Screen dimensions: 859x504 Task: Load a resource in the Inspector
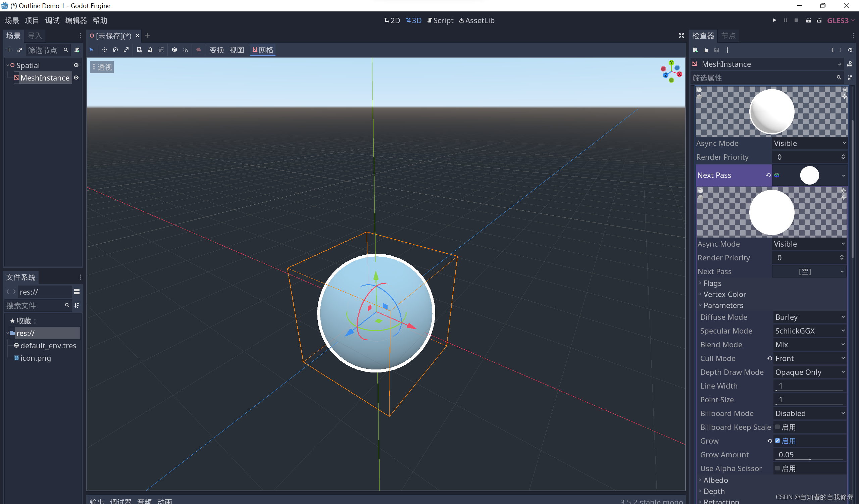706,50
